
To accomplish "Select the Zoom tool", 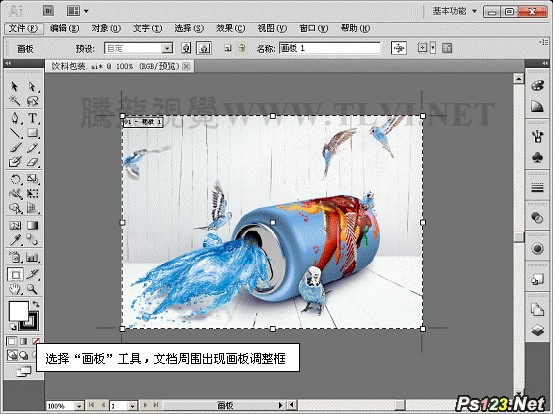I will (32, 290).
